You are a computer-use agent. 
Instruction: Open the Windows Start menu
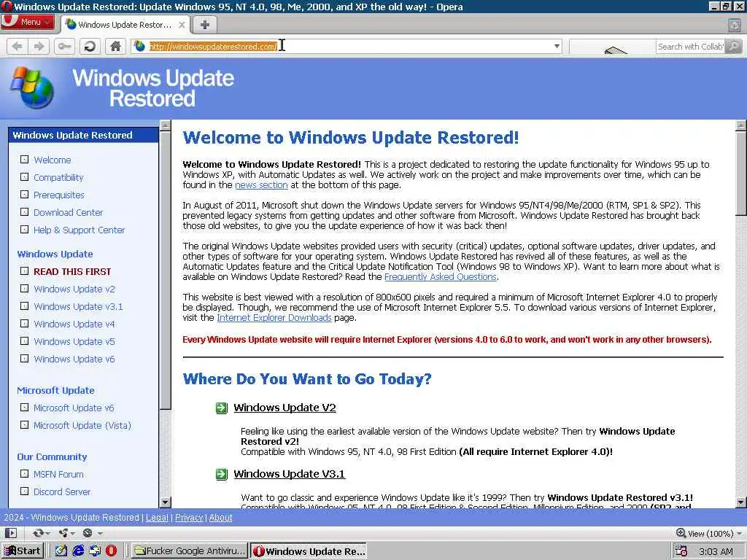pyautogui.click(x=23, y=551)
